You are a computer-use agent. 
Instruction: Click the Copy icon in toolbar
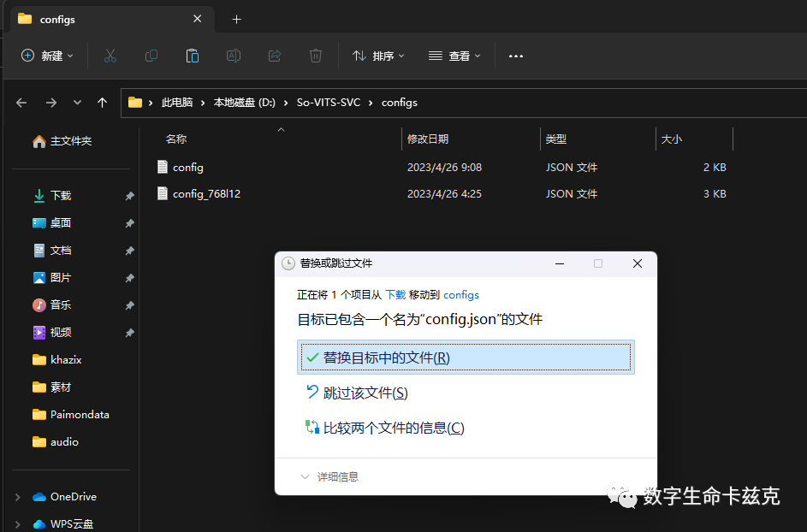pos(151,56)
